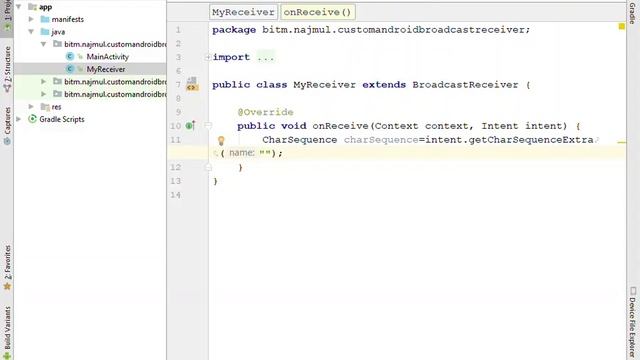640x360 pixels.
Task: Click the MainActivity class icon
Action: click(x=70, y=57)
